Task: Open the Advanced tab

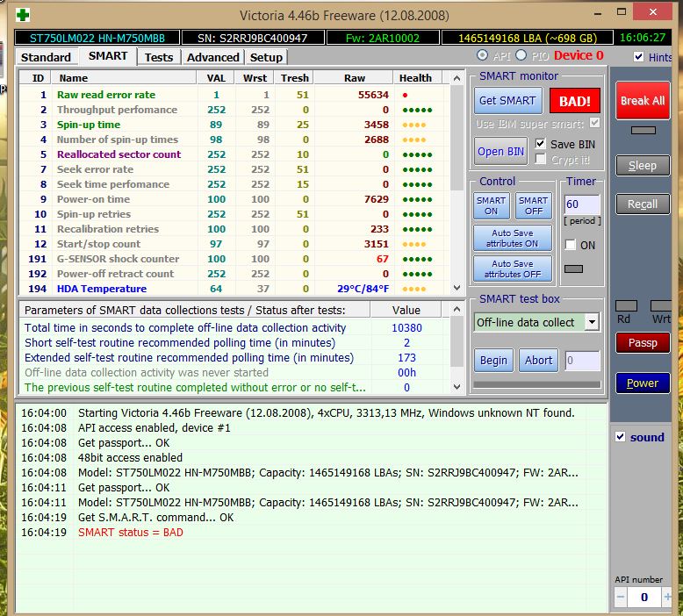Action: (212, 57)
